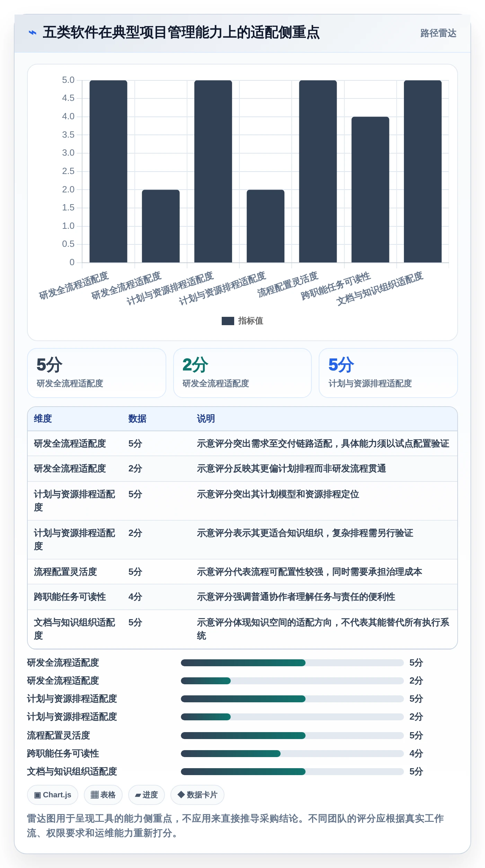Screen dimensions: 485x868
Task: Click the chart title 五类软件在典型项目管理能力上的适配侧重点
Action: pyautogui.click(x=181, y=33)
